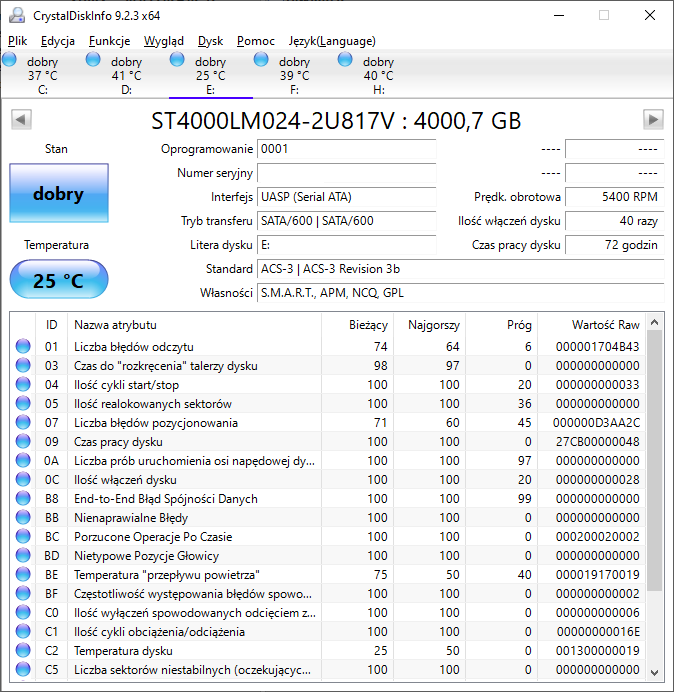Click status circle for attribute BD
The image size is (674, 692).
[x=23, y=555]
